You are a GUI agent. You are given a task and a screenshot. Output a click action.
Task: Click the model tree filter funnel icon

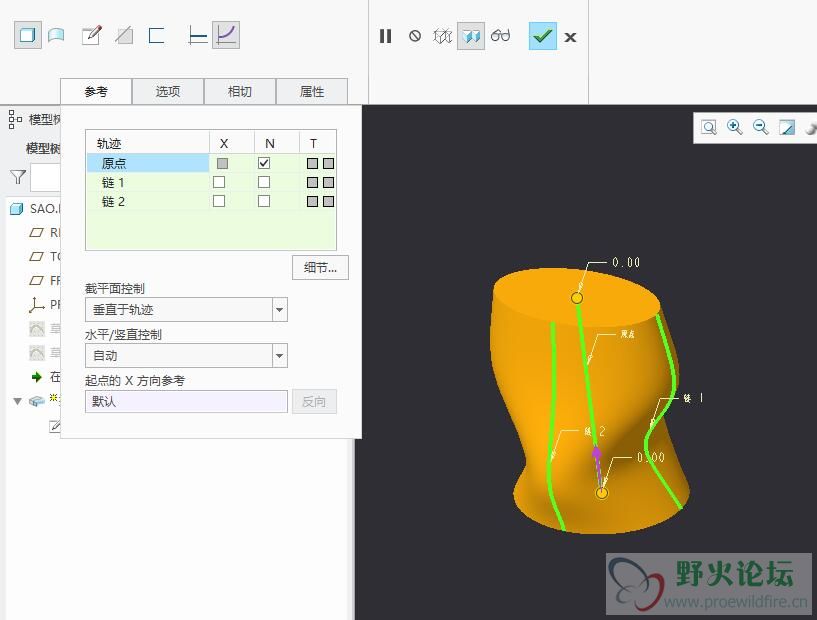tap(18, 177)
